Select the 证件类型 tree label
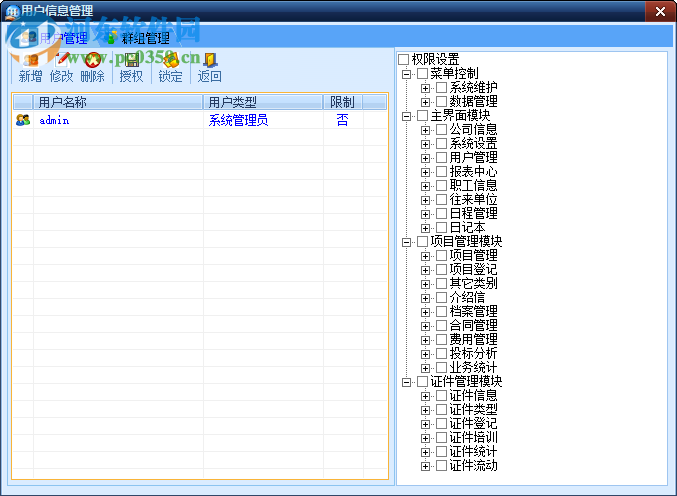677x496 pixels. [473, 409]
